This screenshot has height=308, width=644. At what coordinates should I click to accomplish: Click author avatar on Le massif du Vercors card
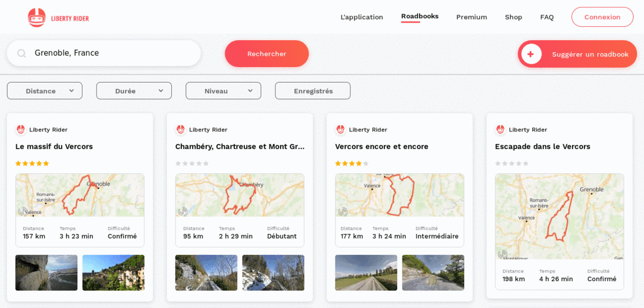click(x=20, y=129)
